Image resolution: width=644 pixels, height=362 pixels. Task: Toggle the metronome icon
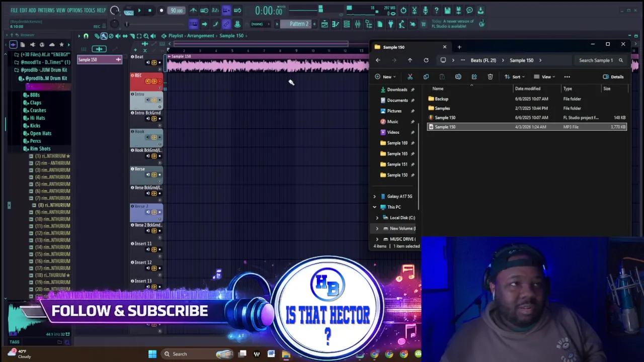click(193, 10)
